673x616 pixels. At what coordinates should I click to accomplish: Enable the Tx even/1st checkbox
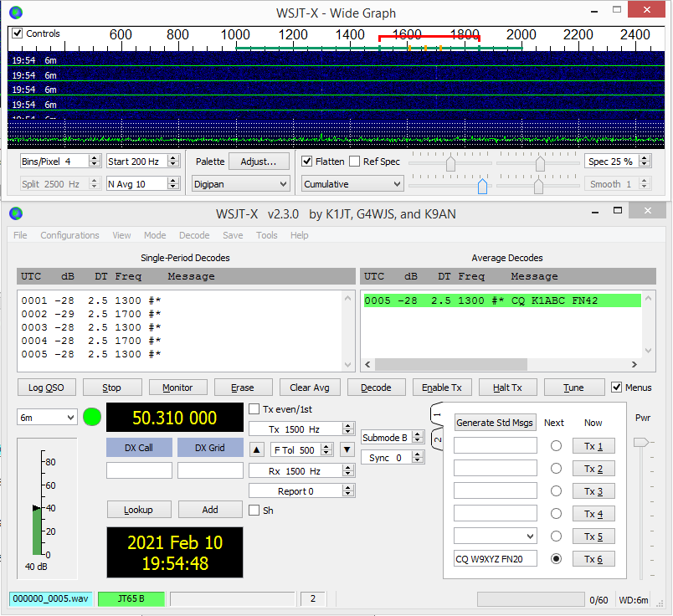254,409
